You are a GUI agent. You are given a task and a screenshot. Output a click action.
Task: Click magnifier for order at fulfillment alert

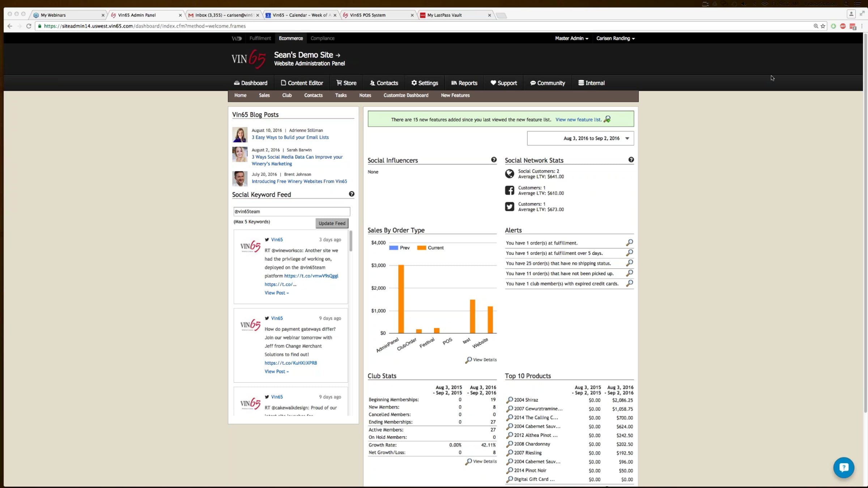click(629, 243)
